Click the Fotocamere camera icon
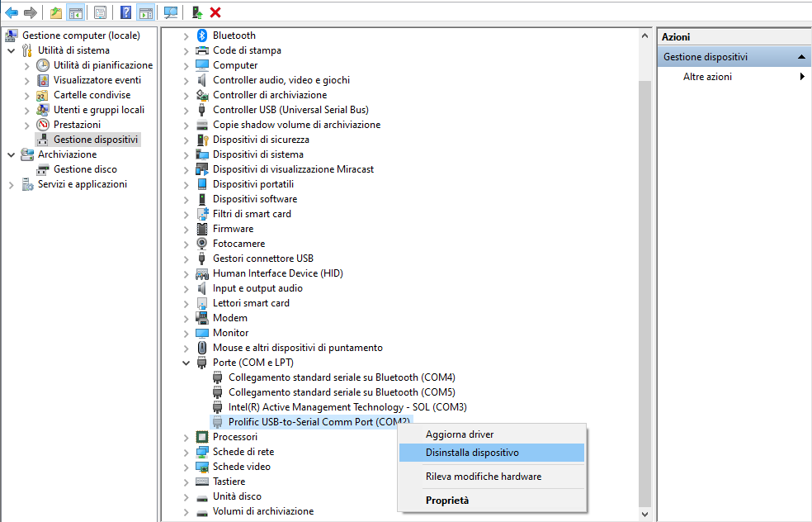This screenshot has height=522, width=812. [x=202, y=244]
